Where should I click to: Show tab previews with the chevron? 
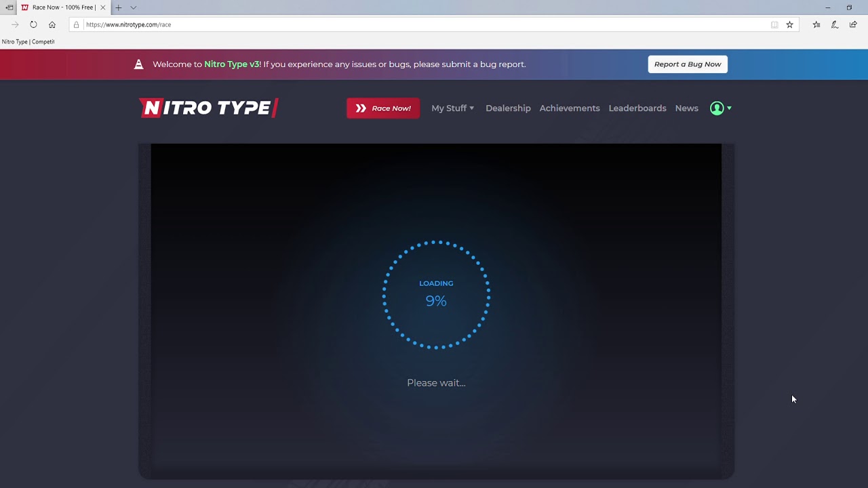tap(133, 7)
